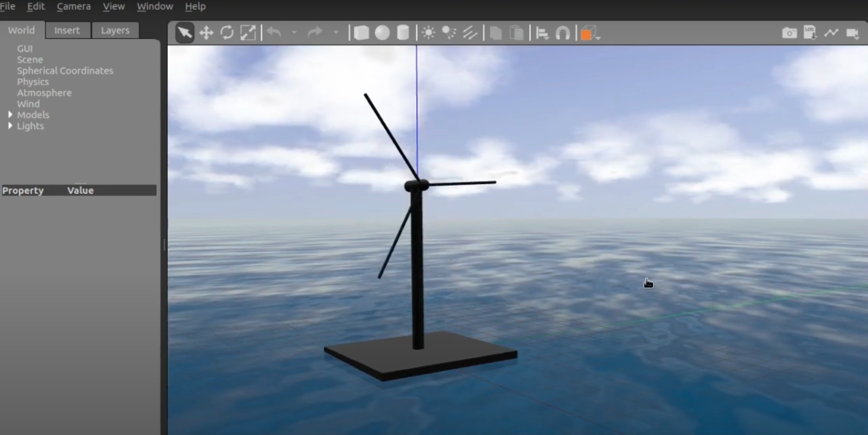868x435 pixels.
Task: Activate the rotate mode tool
Action: [x=227, y=32]
